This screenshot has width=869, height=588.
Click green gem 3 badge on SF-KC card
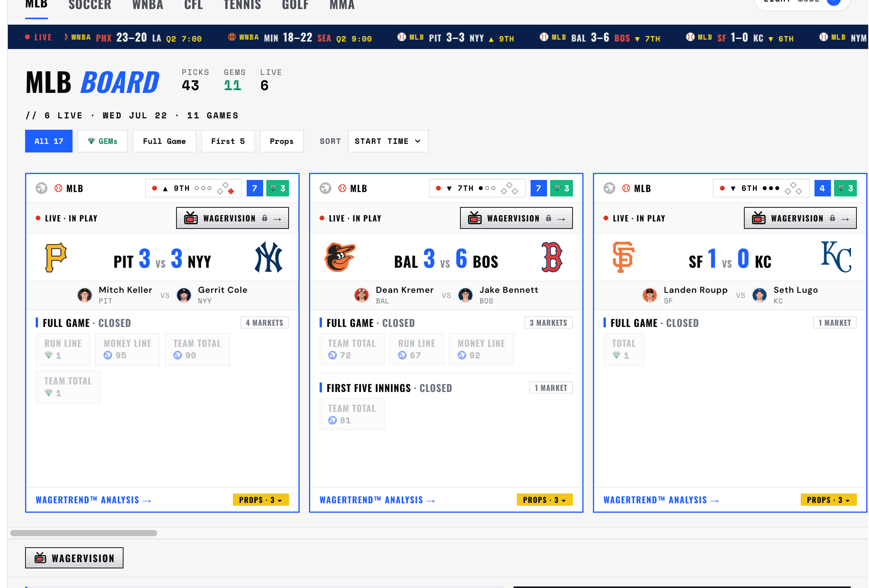tap(845, 188)
